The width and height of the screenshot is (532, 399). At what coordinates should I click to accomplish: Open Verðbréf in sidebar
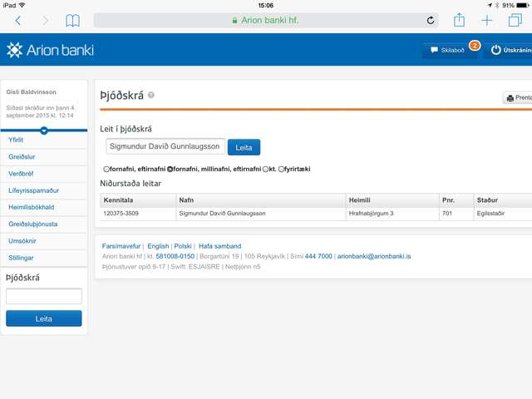44,174
